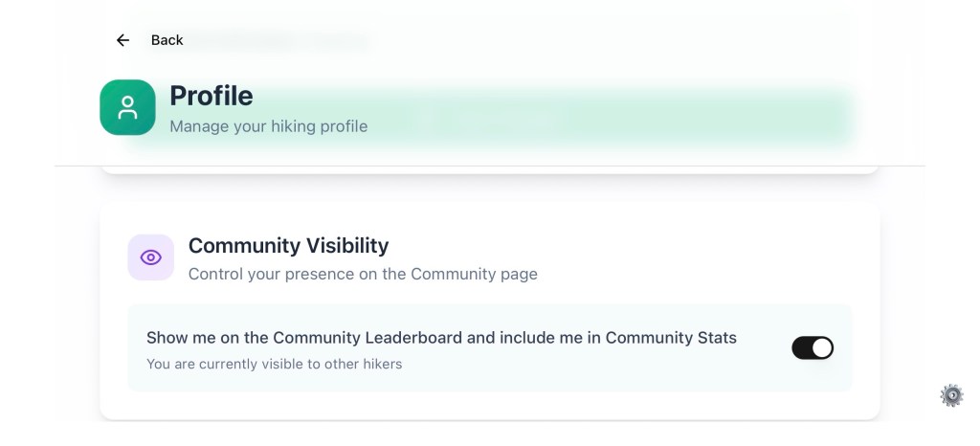
Task: Click "Control your presence on the Community page" text
Action: [363, 274]
